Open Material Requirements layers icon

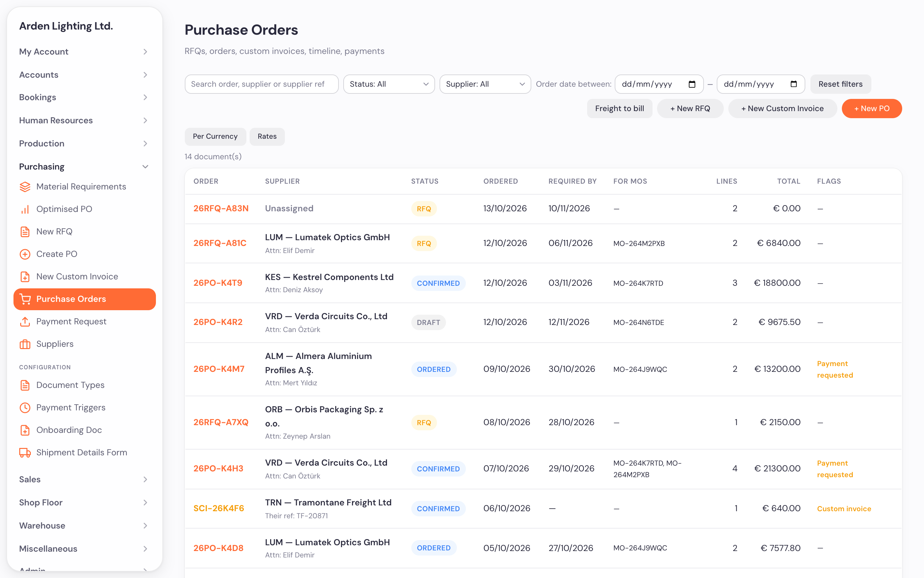(x=25, y=187)
